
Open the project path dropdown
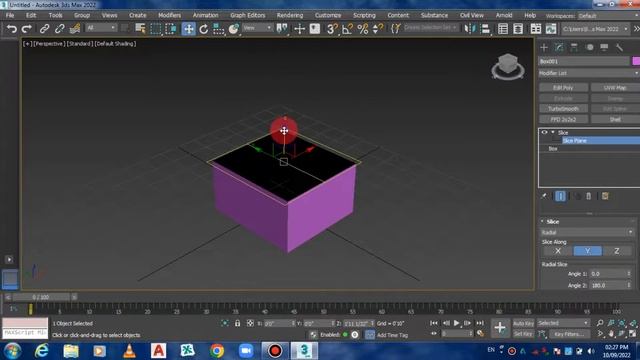(595, 29)
